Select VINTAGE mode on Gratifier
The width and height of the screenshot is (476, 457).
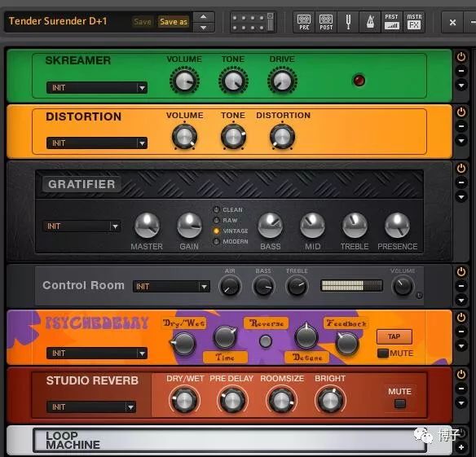click(216, 231)
